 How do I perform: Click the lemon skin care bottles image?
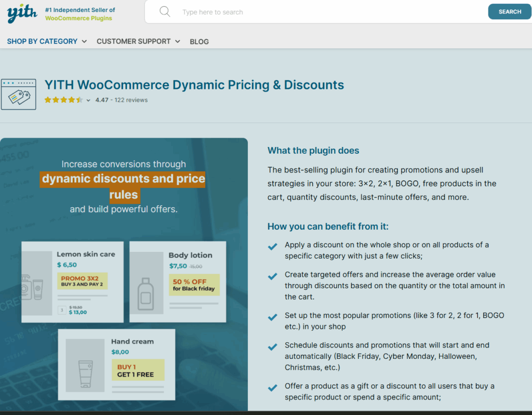(37, 284)
